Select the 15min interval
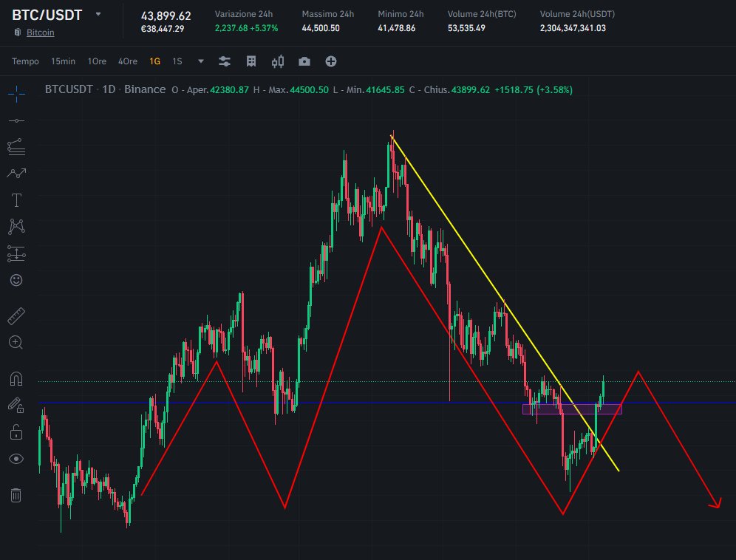This screenshot has width=736, height=560. 63,61
